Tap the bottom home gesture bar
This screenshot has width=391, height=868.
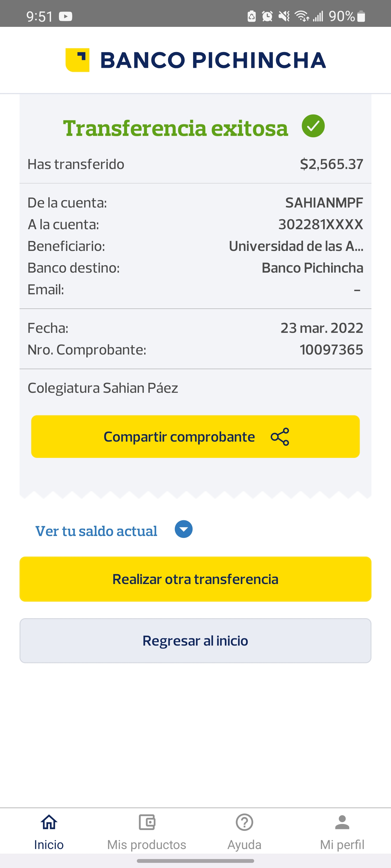pos(195,861)
